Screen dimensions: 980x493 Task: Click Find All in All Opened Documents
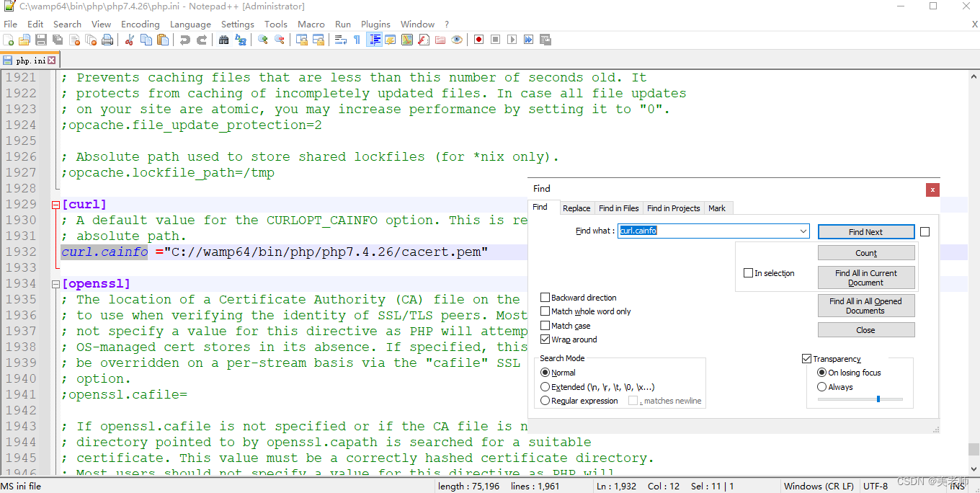pyautogui.click(x=866, y=306)
